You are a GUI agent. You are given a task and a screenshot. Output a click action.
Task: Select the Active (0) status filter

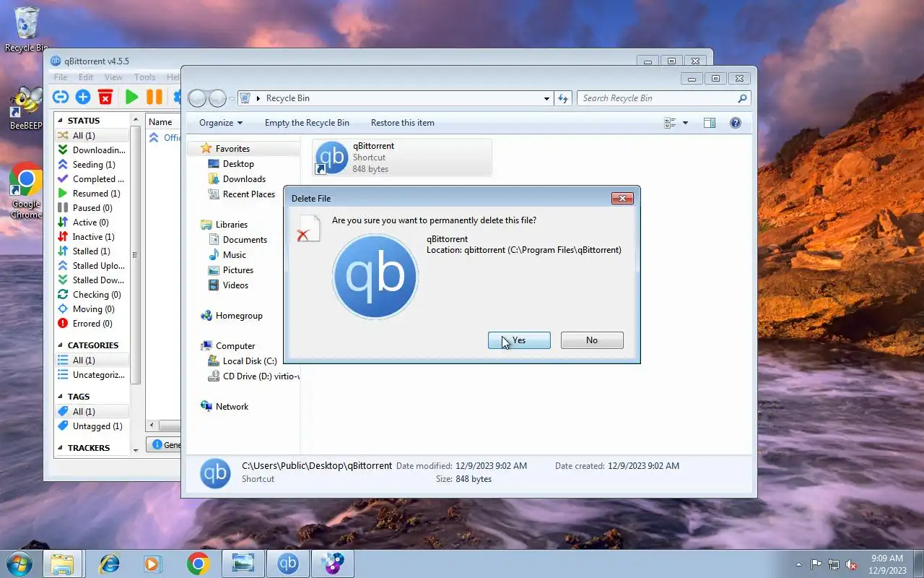(x=92, y=223)
